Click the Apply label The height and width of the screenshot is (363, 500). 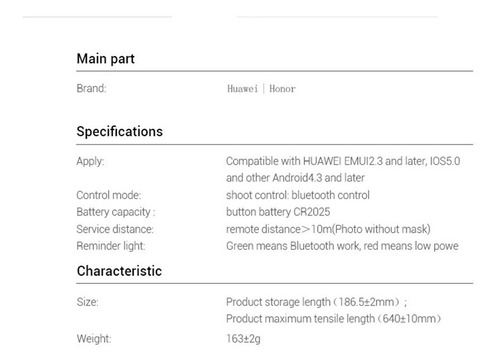pyautogui.click(x=90, y=162)
